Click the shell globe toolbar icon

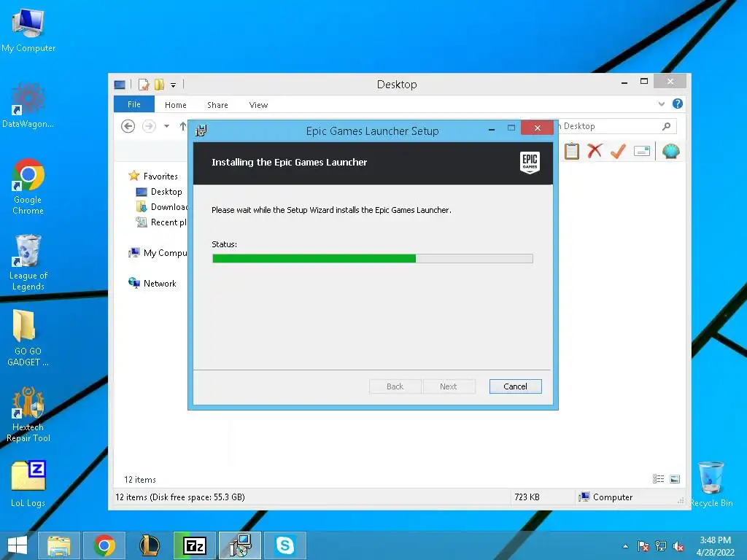pos(671,152)
